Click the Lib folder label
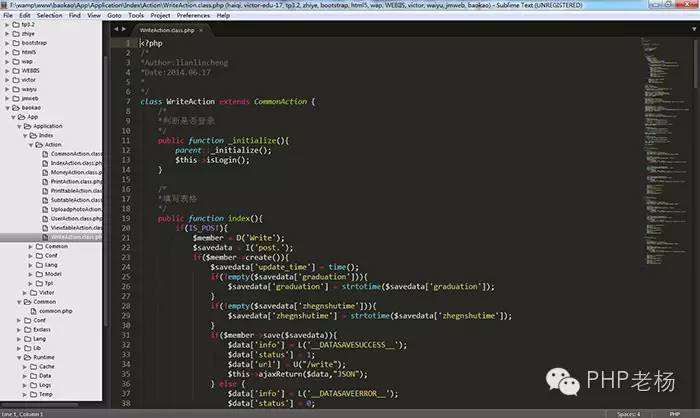This screenshot has width=700, height=418. (37, 348)
